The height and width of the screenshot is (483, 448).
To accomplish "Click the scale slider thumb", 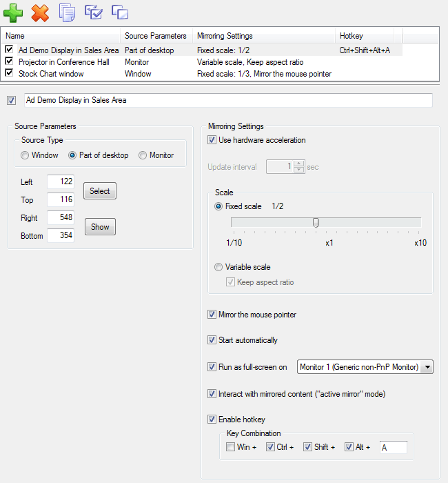I will [316, 223].
